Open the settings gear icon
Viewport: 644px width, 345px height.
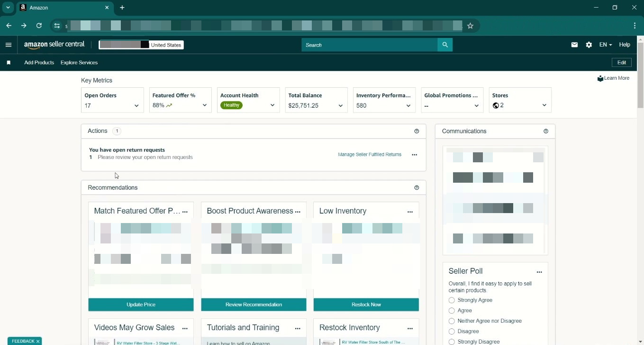click(x=589, y=45)
